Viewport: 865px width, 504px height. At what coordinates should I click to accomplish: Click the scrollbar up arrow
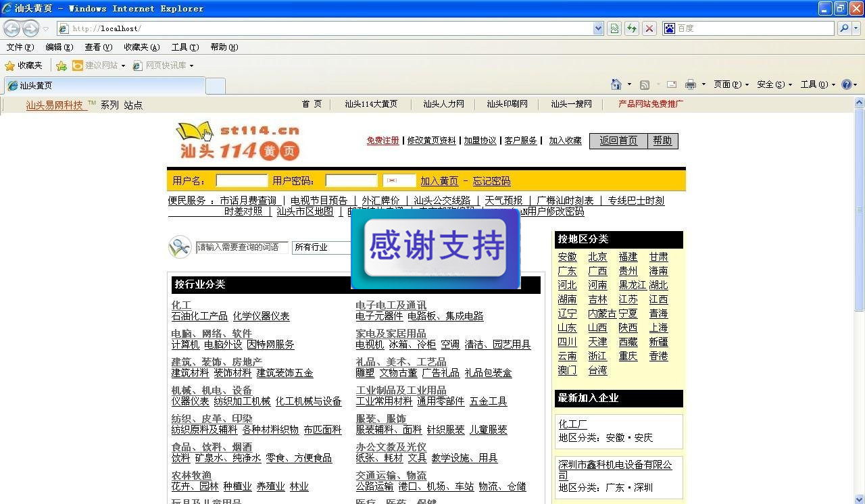coord(860,103)
